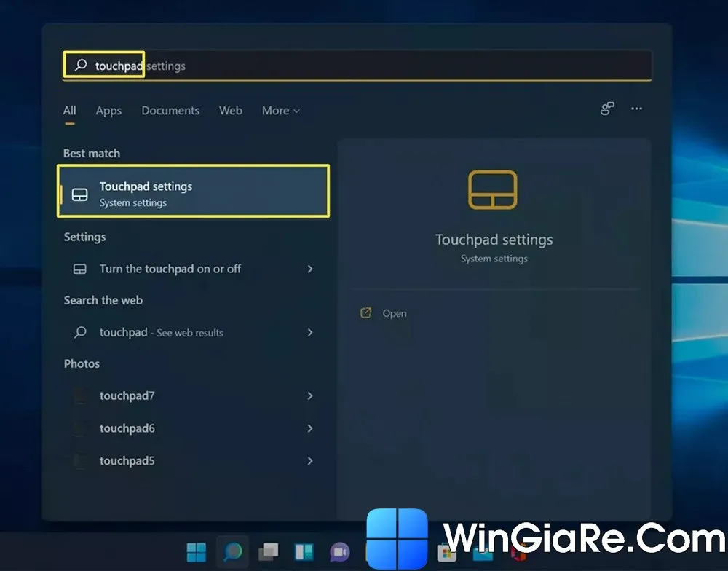Open the Widgets panel from the taskbar

tap(304, 551)
